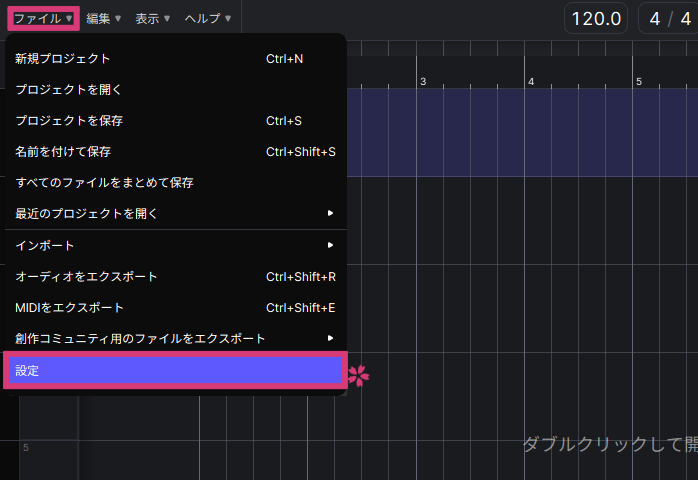Viewport: 698px width, 480px height.
Task: Open the 編集 menu
Action: click(103, 18)
